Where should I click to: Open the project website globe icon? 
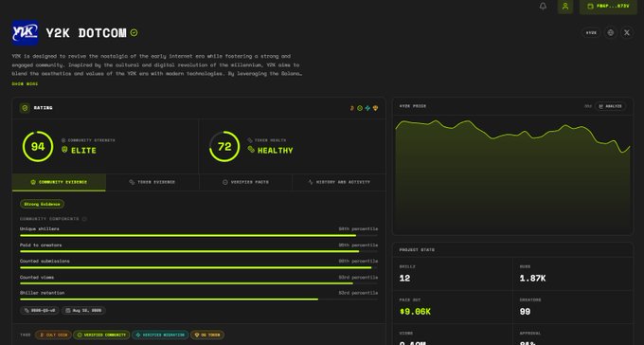[611, 32]
